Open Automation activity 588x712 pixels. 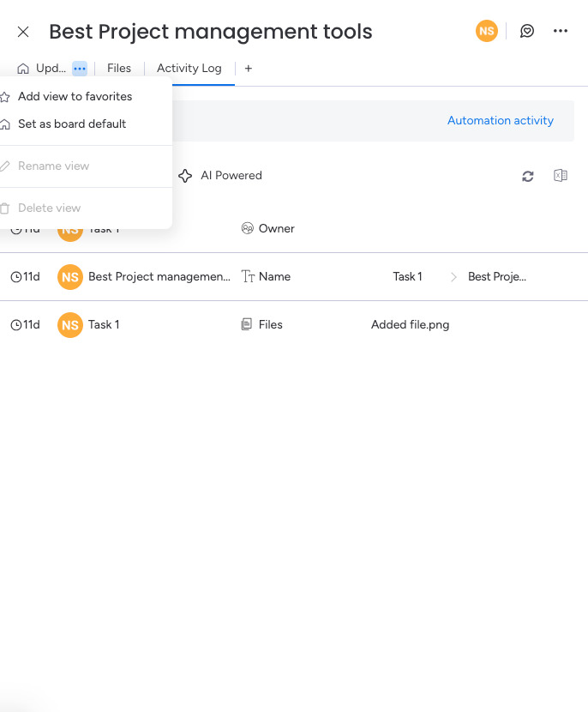click(501, 120)
